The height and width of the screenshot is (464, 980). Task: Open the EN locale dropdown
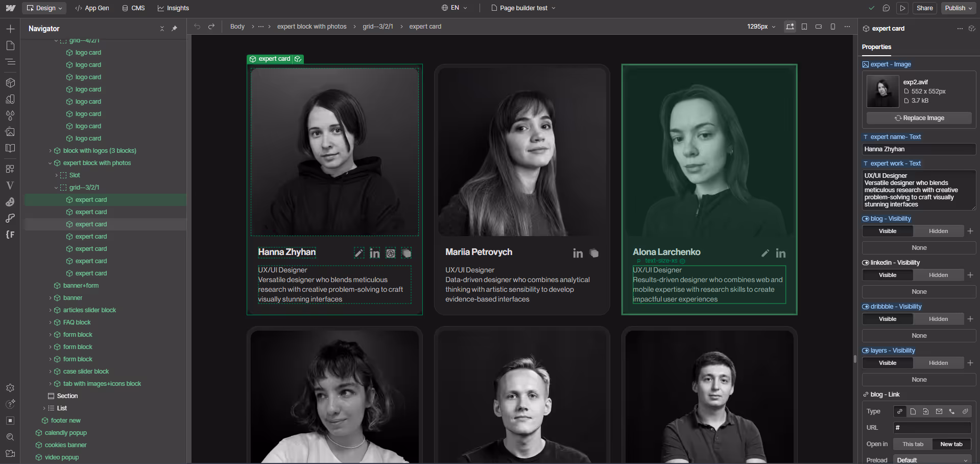pyautogui.click(x=455, y=8)
